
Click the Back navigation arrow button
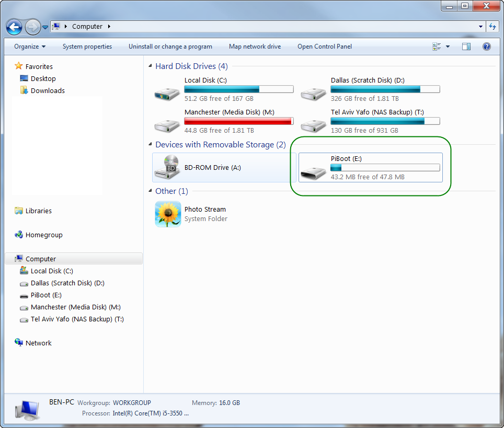(14, 27)
